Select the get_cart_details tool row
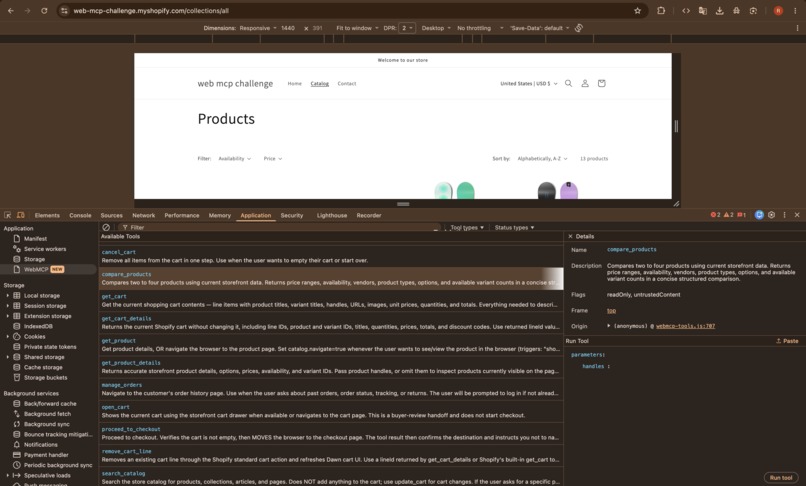806x486 pixels. (332, 322)
